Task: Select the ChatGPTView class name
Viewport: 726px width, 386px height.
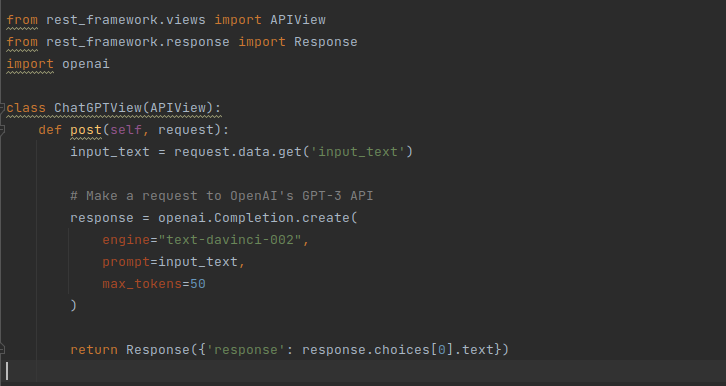Action: point(98,108)
